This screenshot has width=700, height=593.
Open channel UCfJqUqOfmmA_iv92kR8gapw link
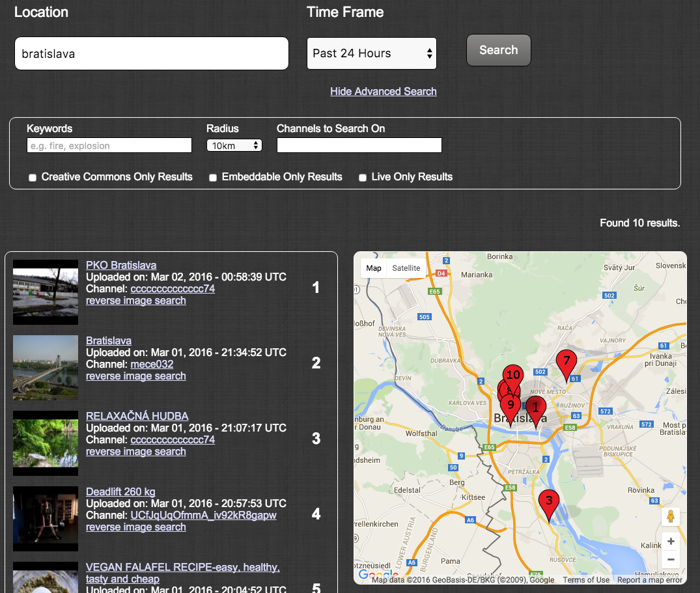point(203,516)
